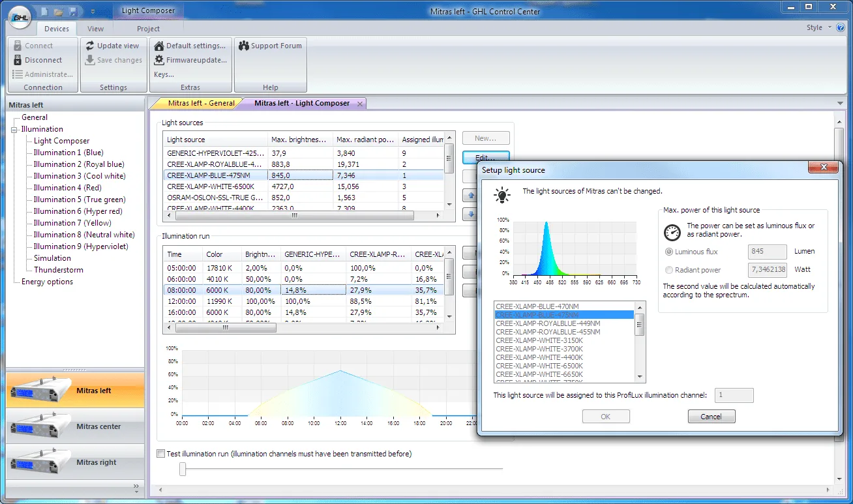Select the Luminous flux radio button
This screenshot has height=504, width=853.
(668, 252)
